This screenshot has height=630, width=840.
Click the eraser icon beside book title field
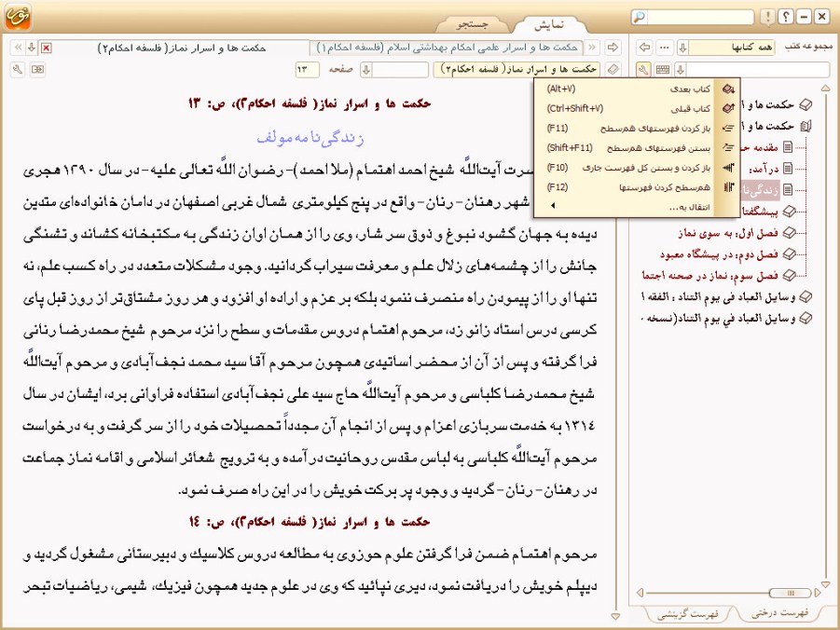point(613,69)
